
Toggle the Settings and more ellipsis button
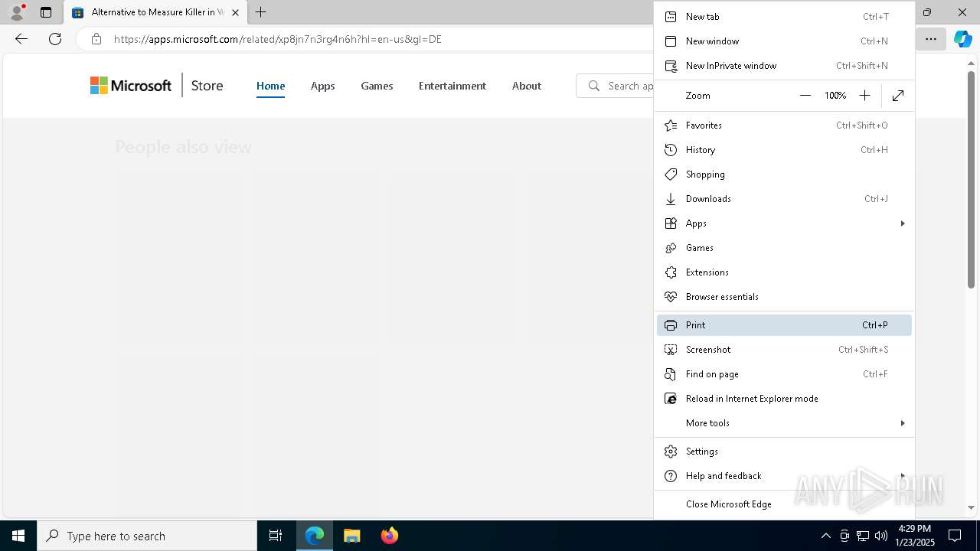tap(931, 39)
